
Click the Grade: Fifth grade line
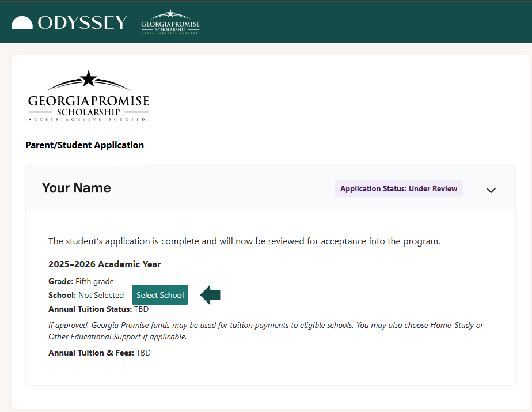[x=81, y=281]
